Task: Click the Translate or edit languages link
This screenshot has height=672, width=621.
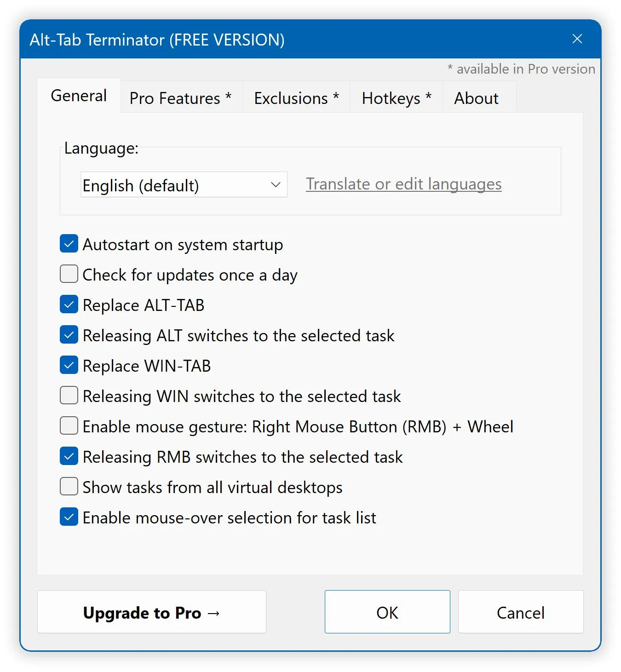Action: pos(404,184)
